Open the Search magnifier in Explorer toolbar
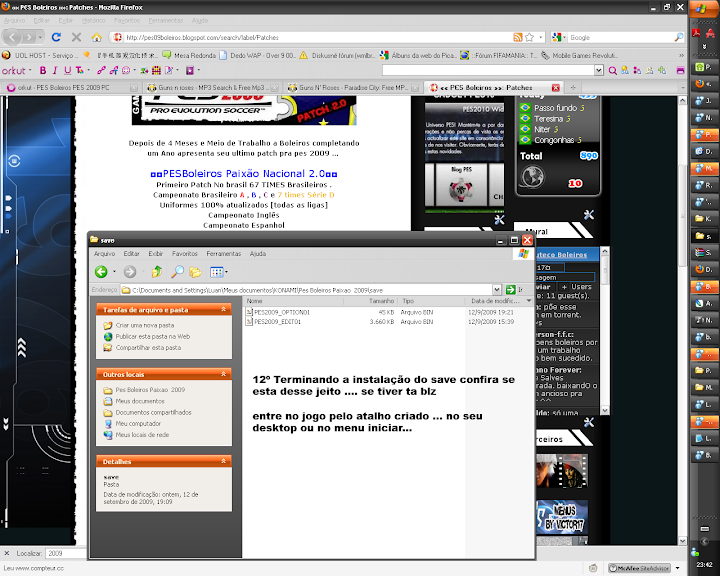720x576 pixels. 176,271
